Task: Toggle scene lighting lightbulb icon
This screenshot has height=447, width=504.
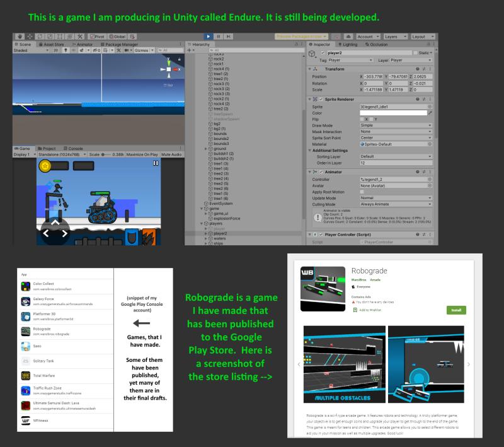Action: tap(66, 50)
